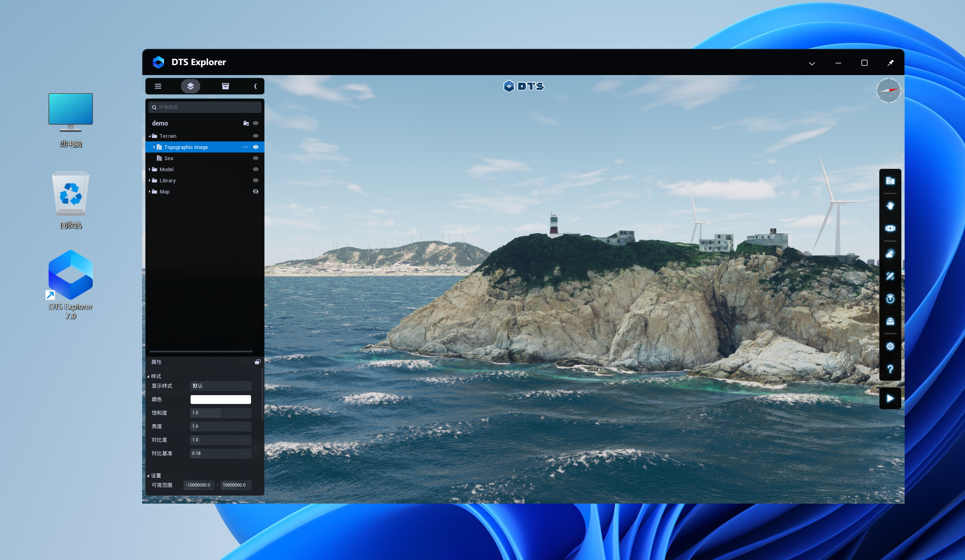Click the play button on the right toolbar

click(x=890, y=398)
